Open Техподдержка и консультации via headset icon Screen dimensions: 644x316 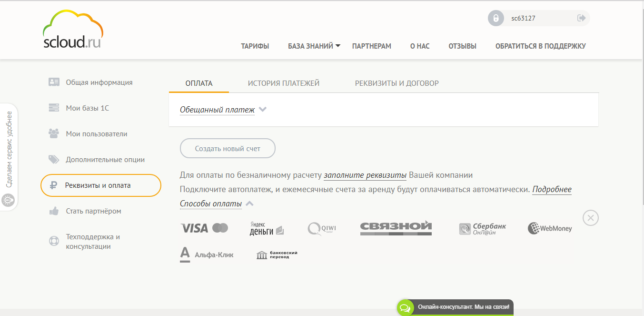tap(54, 241)
